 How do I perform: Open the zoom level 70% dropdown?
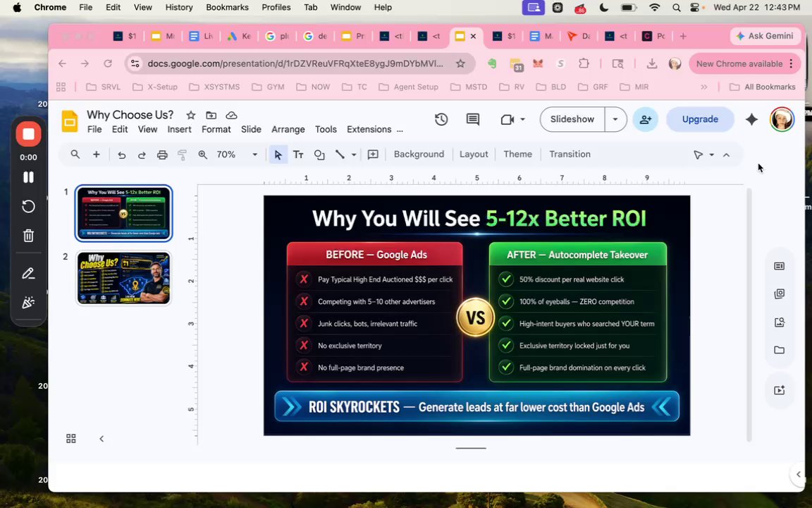pos(254,155)
